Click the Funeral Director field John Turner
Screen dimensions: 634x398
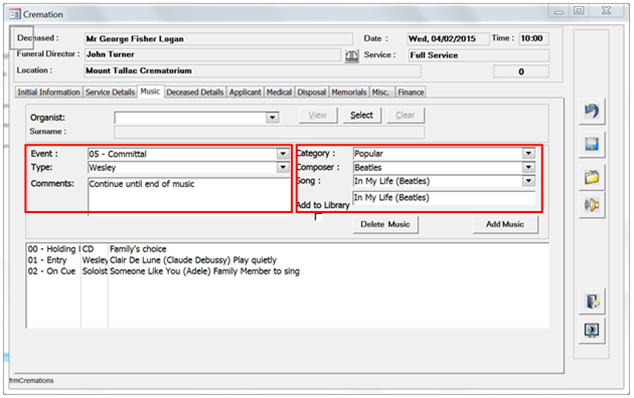click(x=212, y=55)
